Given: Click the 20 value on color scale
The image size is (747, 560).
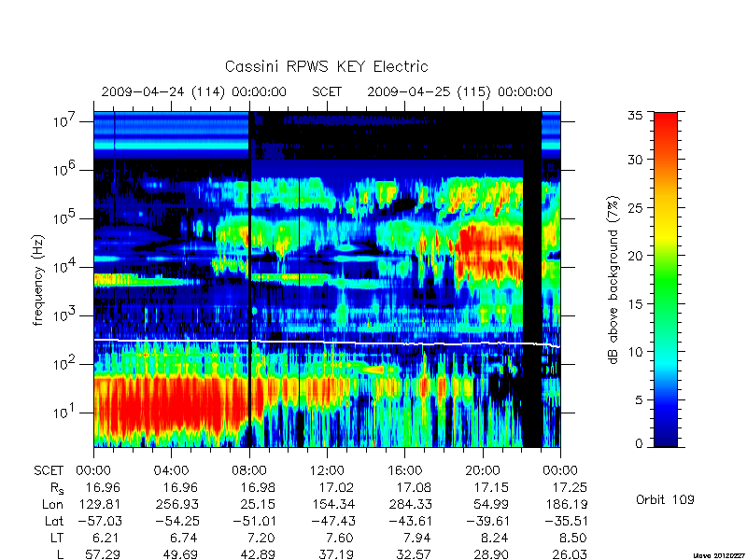Looking at the screenshot, I should click(x=635, y=256).
